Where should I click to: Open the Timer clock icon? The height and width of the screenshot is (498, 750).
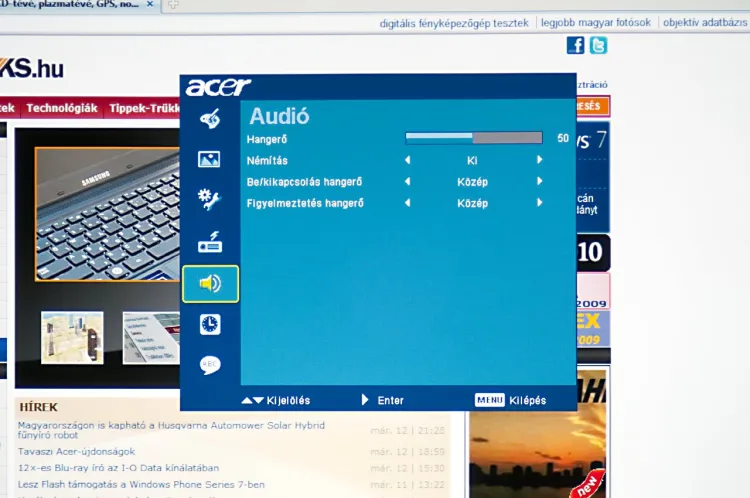209,324
